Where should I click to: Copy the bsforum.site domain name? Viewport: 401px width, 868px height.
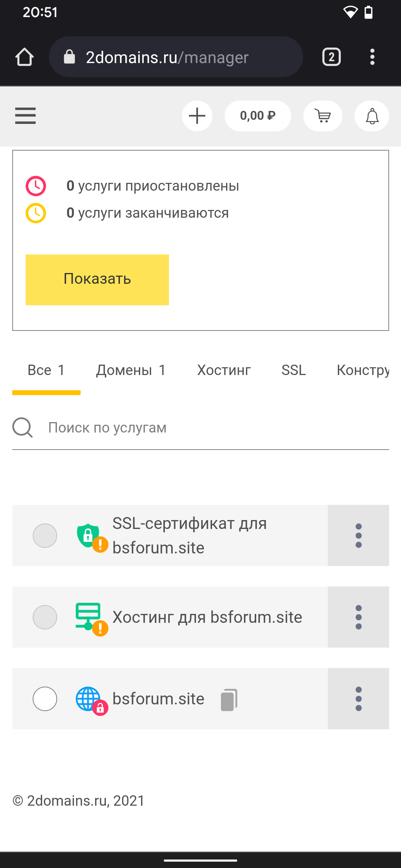coord(229,700)
